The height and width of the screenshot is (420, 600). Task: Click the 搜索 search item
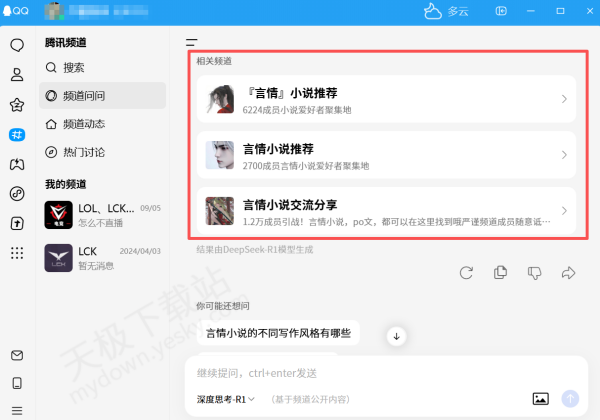73,68
